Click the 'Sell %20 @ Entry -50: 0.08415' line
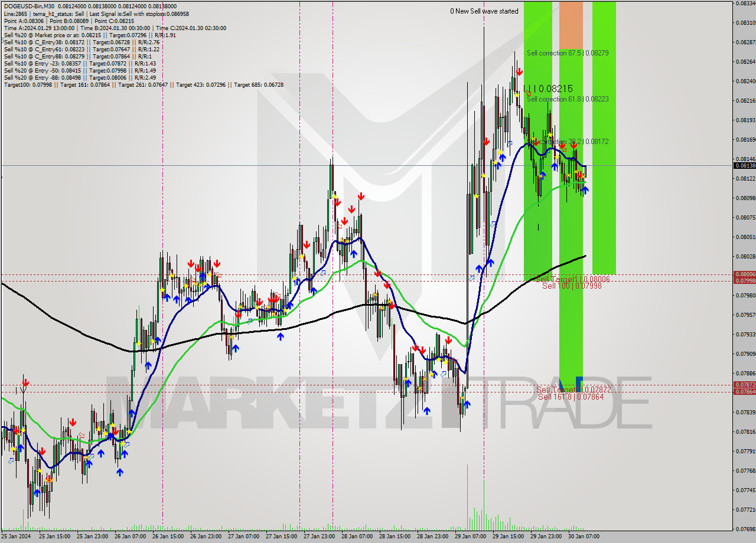Screen dimensions: 756x543 point(80,70)
